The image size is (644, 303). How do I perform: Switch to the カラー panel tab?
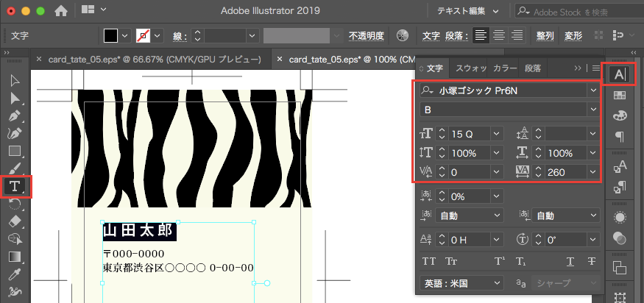click(503, 68)
